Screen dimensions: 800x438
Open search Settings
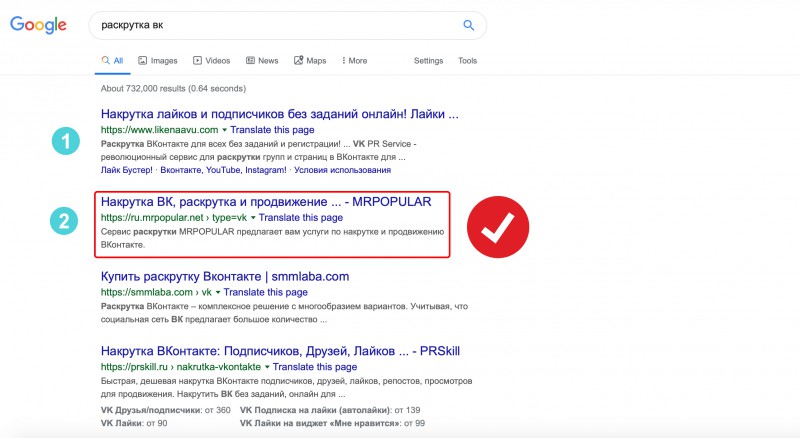pyautogui.click(x=428, y=61)
